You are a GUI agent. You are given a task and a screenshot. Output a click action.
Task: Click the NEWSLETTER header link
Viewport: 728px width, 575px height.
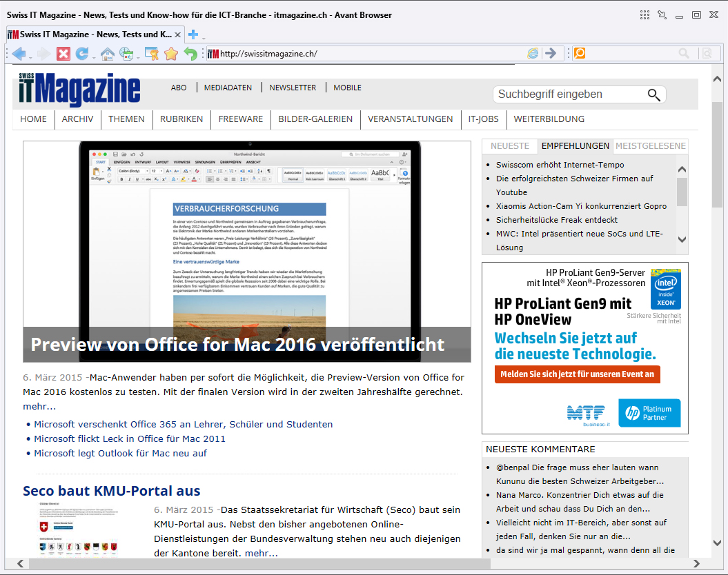point(293,88)
